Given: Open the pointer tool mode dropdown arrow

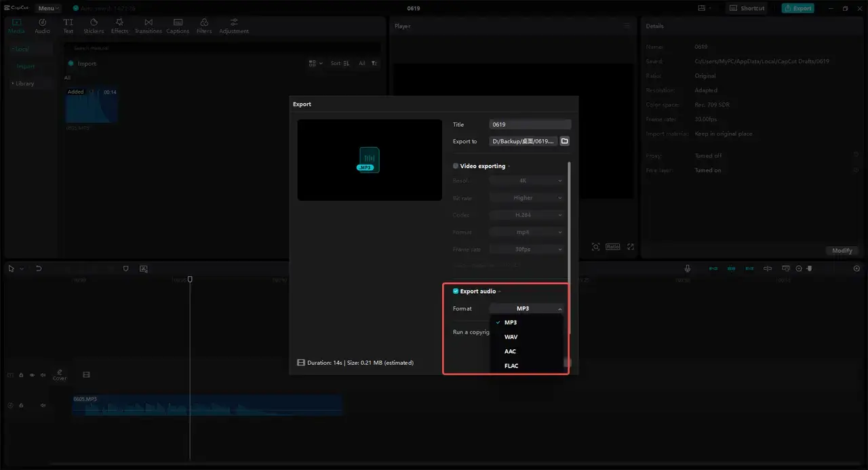Looking at the screenshot, I should [x=22, y=269].
